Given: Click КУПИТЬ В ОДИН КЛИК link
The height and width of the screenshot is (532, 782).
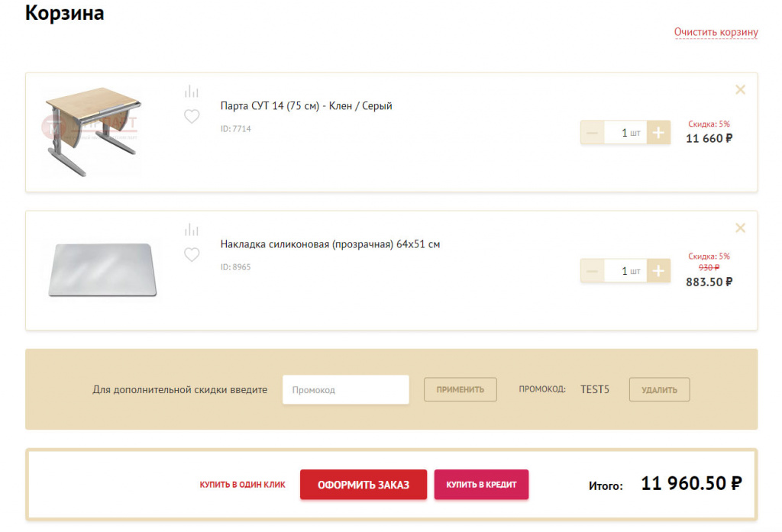Looking at the screenshot, I should point(242,485).
